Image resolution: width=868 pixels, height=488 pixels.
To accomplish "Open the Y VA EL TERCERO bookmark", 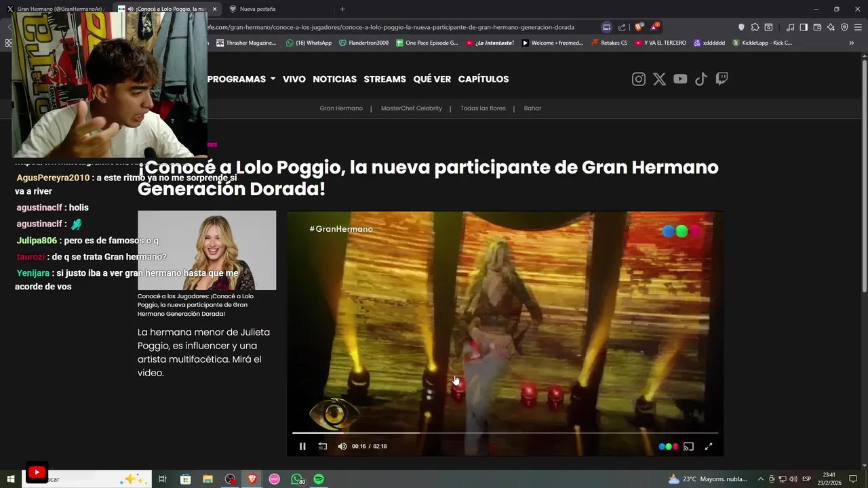I will (x=660, y=43).
